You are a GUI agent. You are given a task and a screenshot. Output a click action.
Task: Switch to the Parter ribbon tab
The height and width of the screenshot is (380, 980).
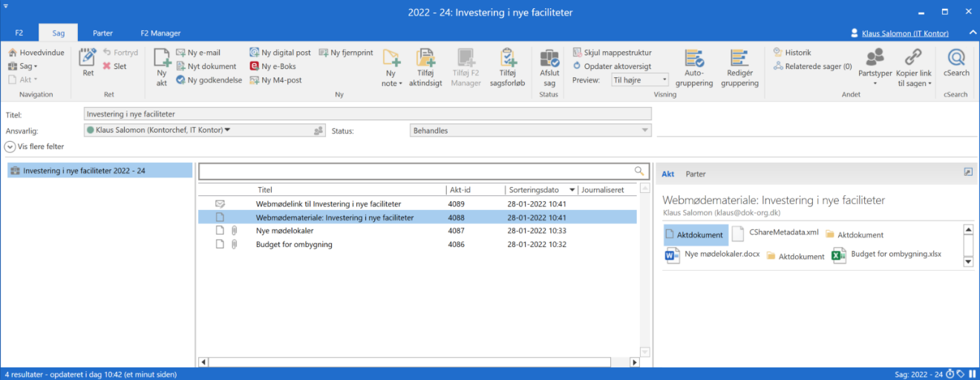pos(102,33)
